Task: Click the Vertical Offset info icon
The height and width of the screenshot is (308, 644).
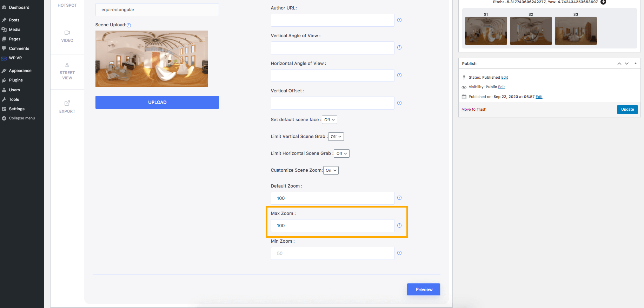Action: 399,103
